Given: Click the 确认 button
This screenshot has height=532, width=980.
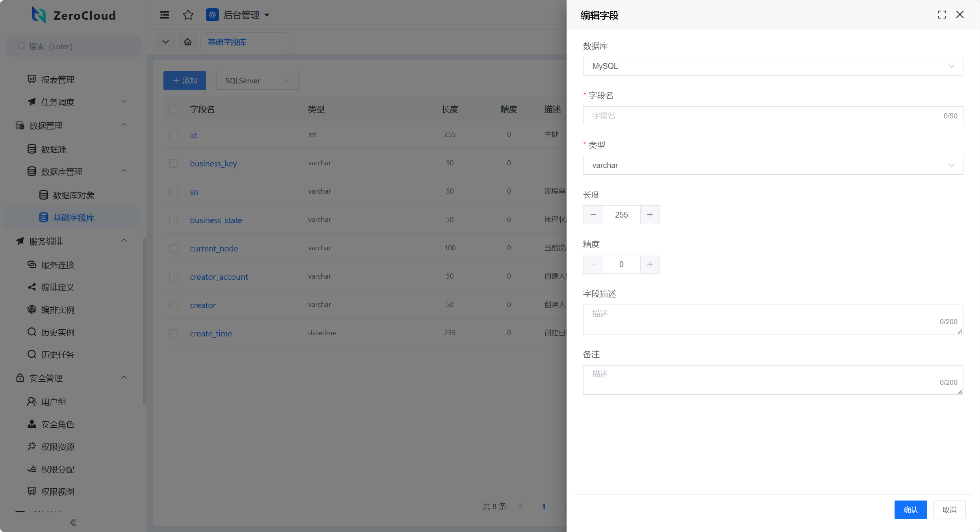Looking at the screenshot, I should point(910,510).
